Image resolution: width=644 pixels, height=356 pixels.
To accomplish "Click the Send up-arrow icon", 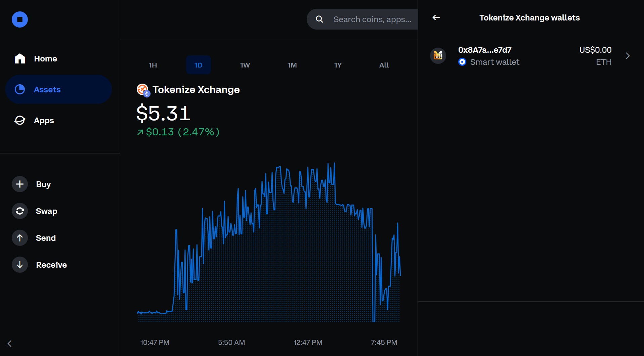I will [20, 238].
